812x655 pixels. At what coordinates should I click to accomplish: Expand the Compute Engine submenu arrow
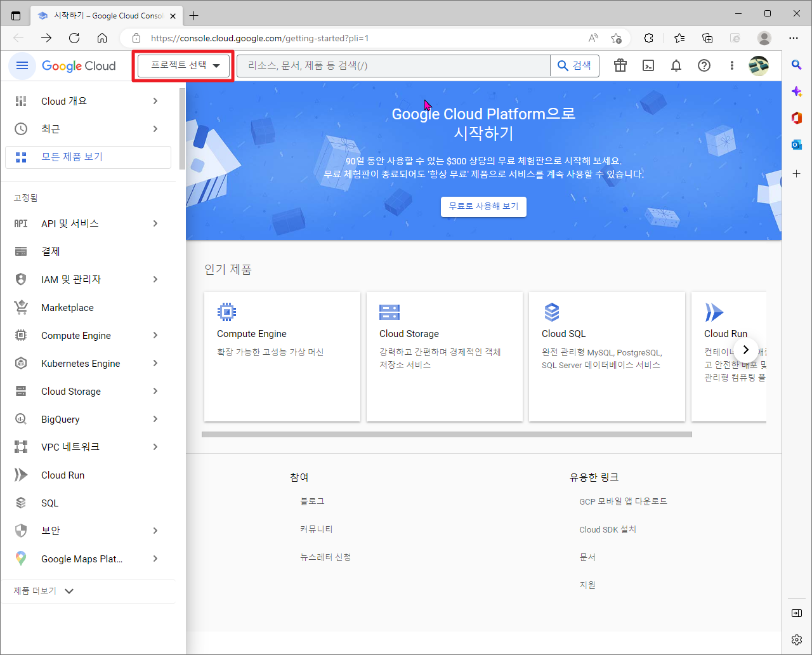point(155,335)
